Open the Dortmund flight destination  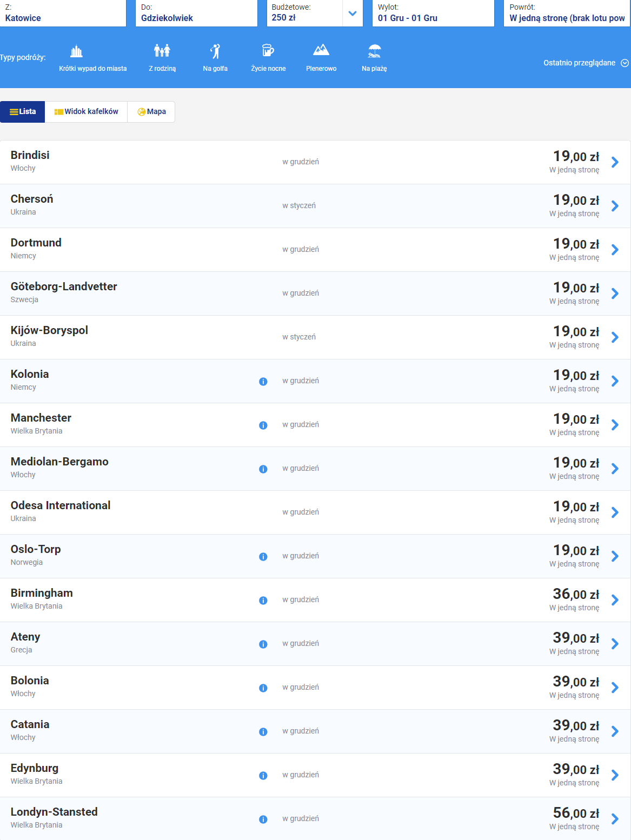pyautogui.click(x=36, y=243)
